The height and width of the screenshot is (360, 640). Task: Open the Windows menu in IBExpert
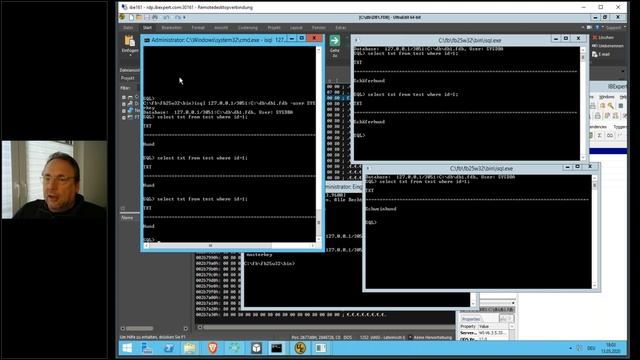point(607,97)
